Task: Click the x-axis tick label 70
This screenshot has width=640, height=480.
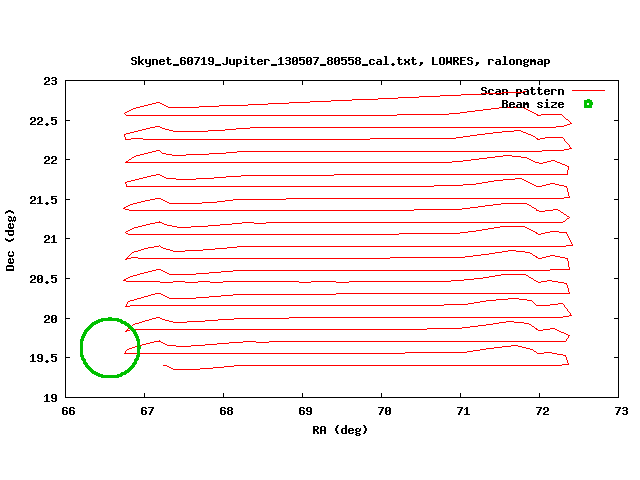Action: 384,411
